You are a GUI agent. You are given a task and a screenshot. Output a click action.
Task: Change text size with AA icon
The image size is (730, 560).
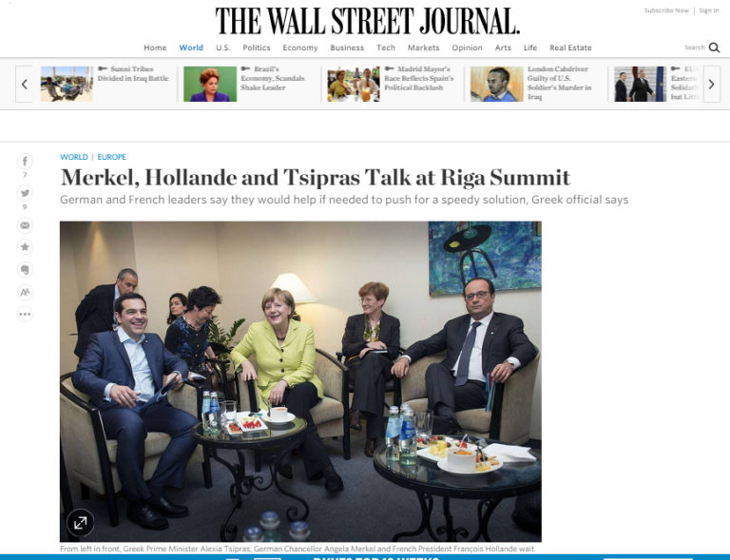click(25, 292)
